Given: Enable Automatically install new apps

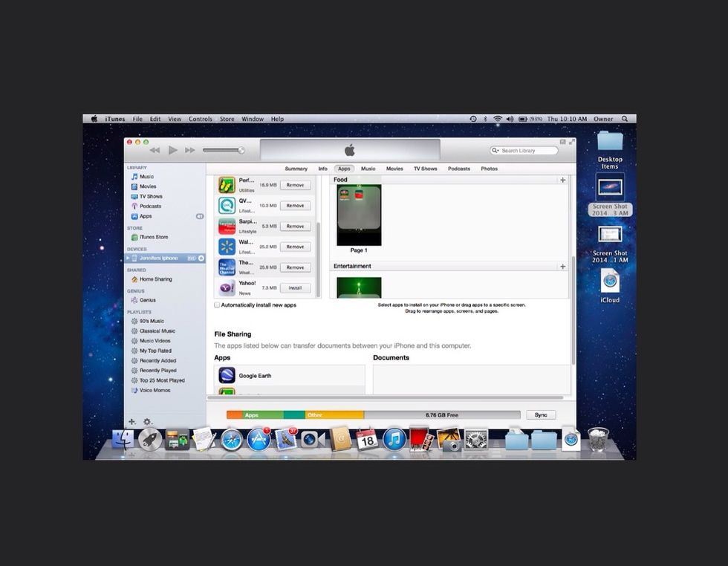Looking at the screenshot, I should pos(217,305).
